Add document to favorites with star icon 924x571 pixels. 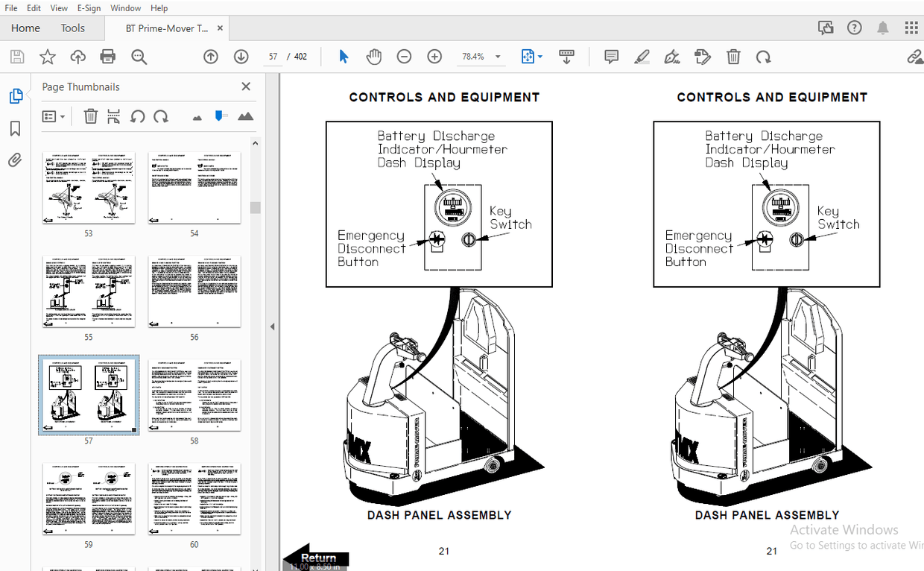pos(47,57)
